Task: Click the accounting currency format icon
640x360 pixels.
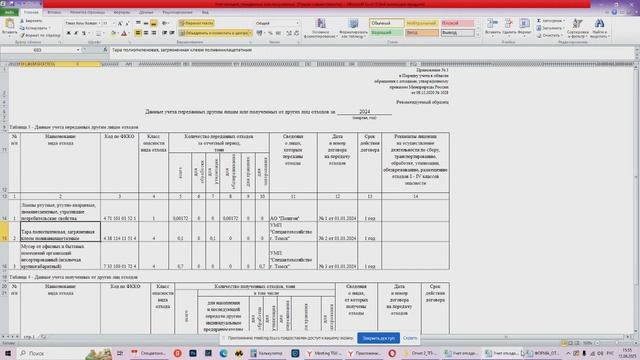Action: click(x=260, y=33)
